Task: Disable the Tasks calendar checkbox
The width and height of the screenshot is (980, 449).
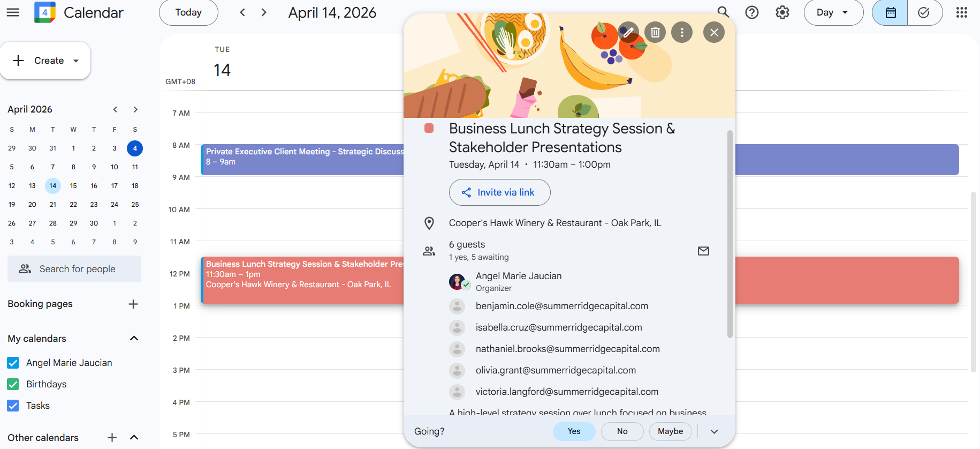Action: 13,406
